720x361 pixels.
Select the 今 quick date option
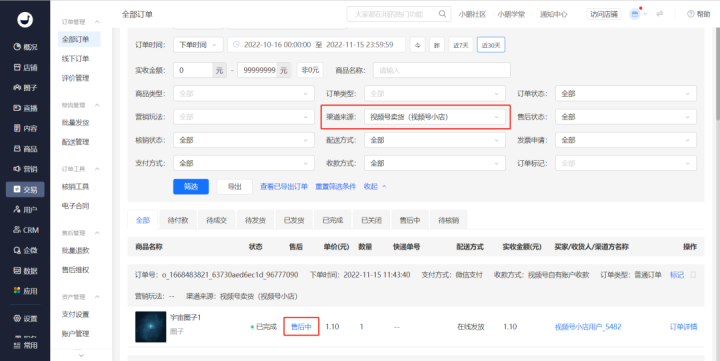tap(417, 45)
